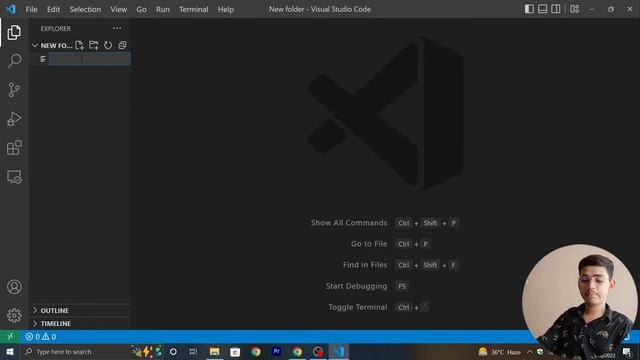Open the Accounts menu icon
The width and height of the screenshot is (640, 360).
pyautogui.click(x=14, y=287)
